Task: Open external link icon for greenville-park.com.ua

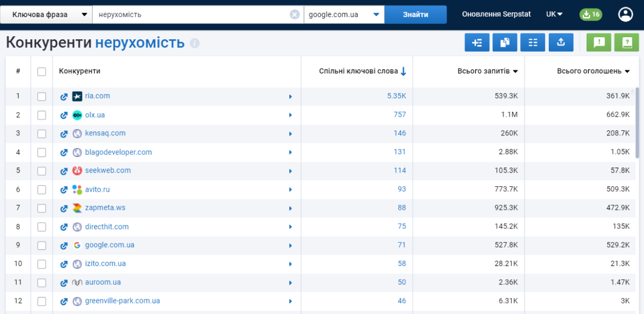Action: click(64, 301)
